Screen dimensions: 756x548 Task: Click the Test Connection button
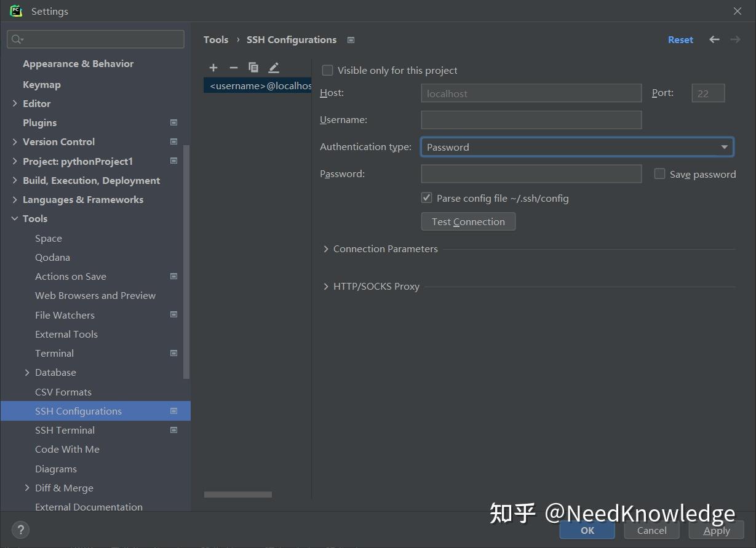click(x=468, y=221)
